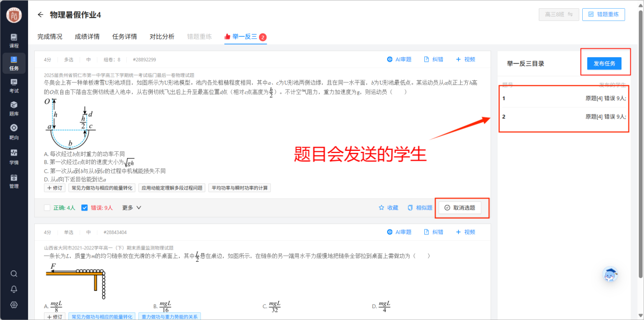644x320 pixels.
Task: Click option A mgL/8 in second question
Action: point(54,306)
